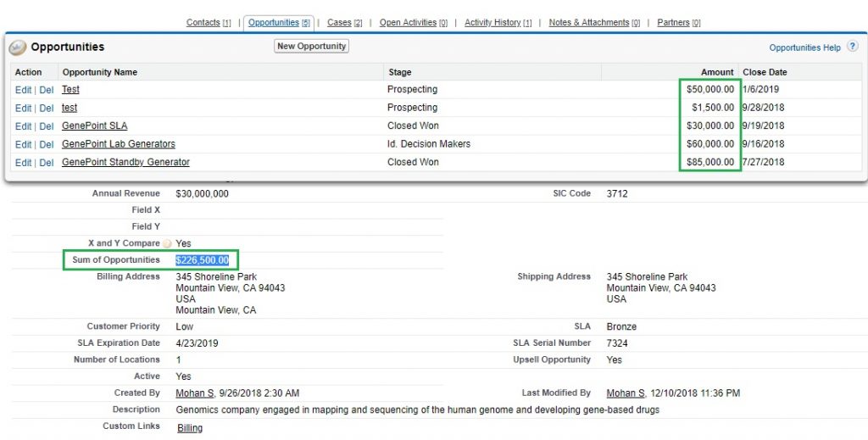868x440 pixels.
Task: Open the Billing custom link
Action: tap(190, 428)
